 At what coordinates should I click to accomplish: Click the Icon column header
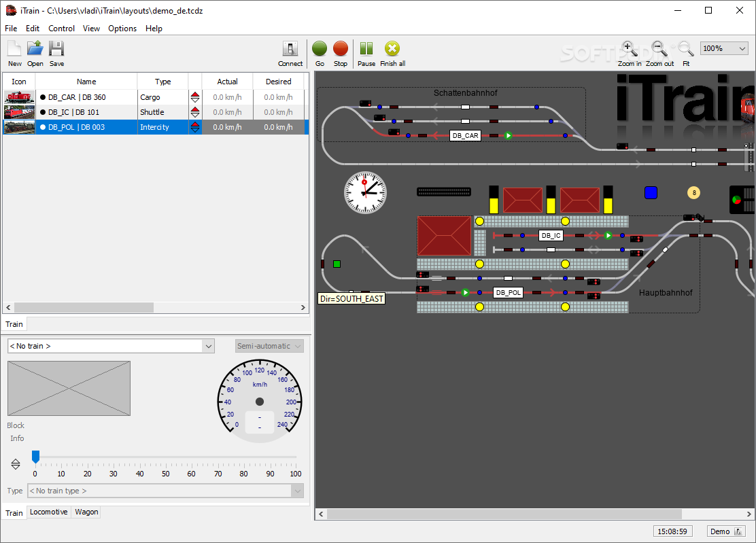pos(19,82)
